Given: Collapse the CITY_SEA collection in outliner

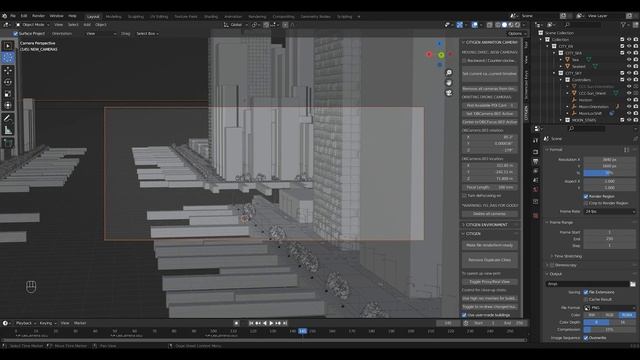Looking at the screenshot, I should pos(554,53).
